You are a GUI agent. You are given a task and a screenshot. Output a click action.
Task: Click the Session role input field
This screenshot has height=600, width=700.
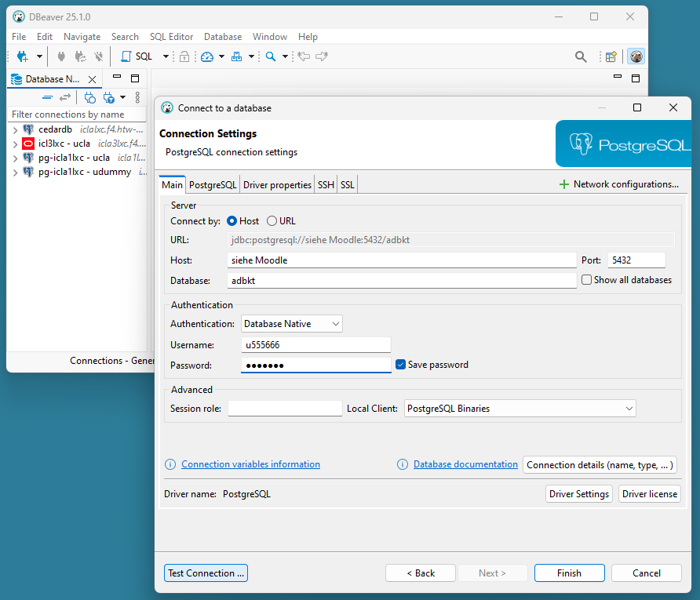point(285,409)
